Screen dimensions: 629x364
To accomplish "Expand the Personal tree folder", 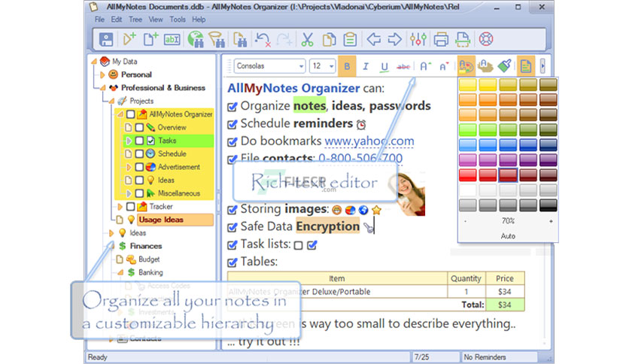I will coord(102,75).
